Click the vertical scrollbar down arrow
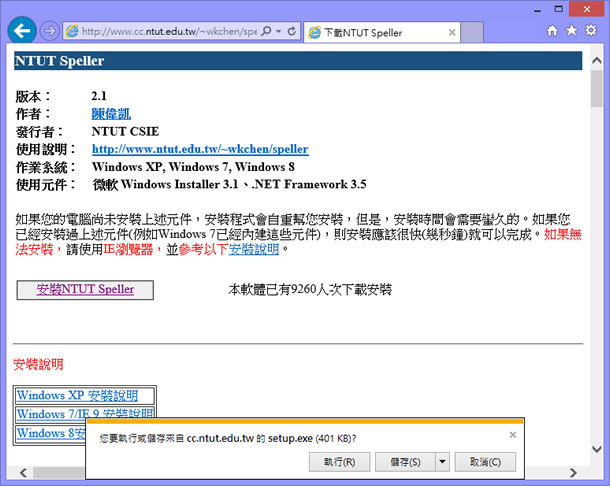 click(x=596, y=449)
